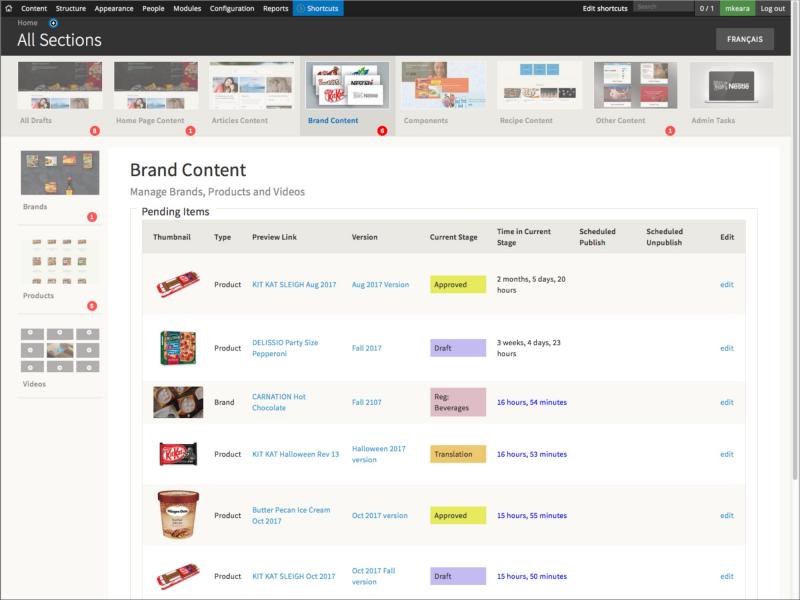Edit the CARNATION Hot Chocolate item
Screen dimensions: 800x600
click(727, 402)
